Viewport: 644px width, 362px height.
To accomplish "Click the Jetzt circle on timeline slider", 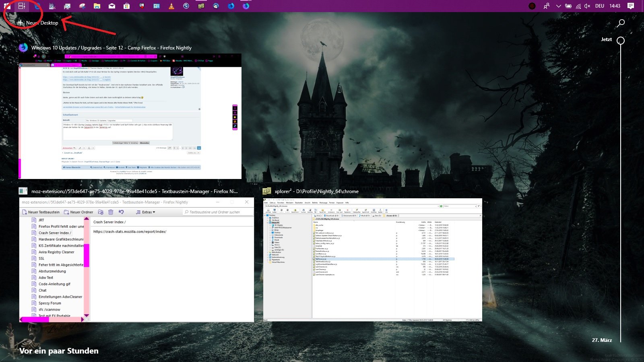I will click(x=621, y=41).
